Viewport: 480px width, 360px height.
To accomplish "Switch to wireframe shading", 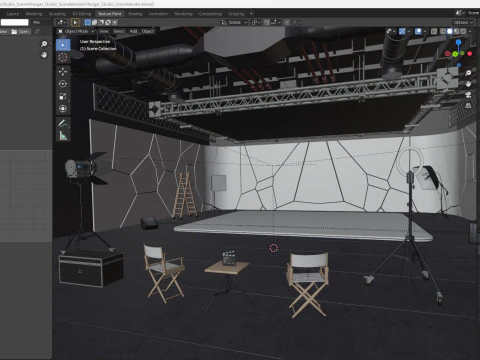I will pos(443,31).
